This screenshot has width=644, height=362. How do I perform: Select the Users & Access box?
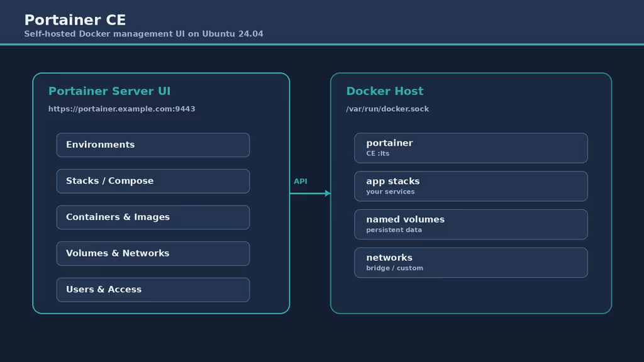pyautogui.click(x=153, y=289)
